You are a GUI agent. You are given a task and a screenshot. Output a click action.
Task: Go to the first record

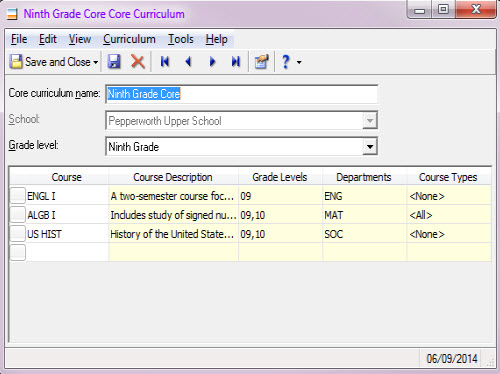coord(165,62)
